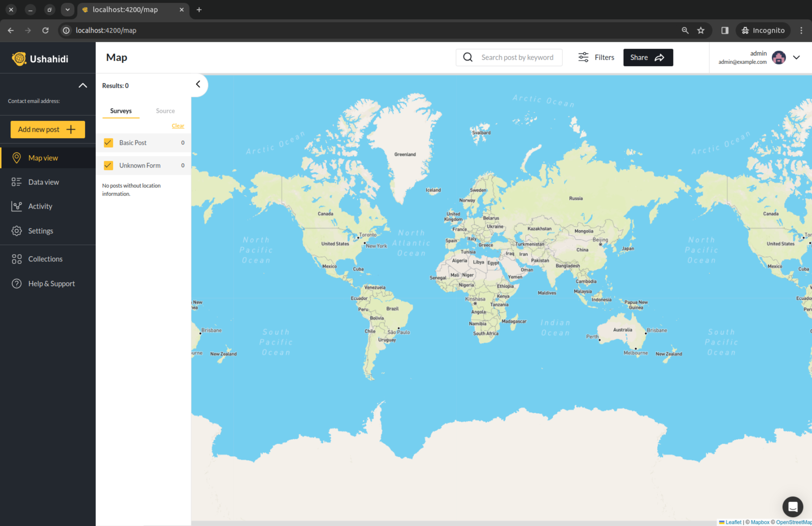812x526 pixels.
Task: Open Data view list icon
Action: point(16,182)
